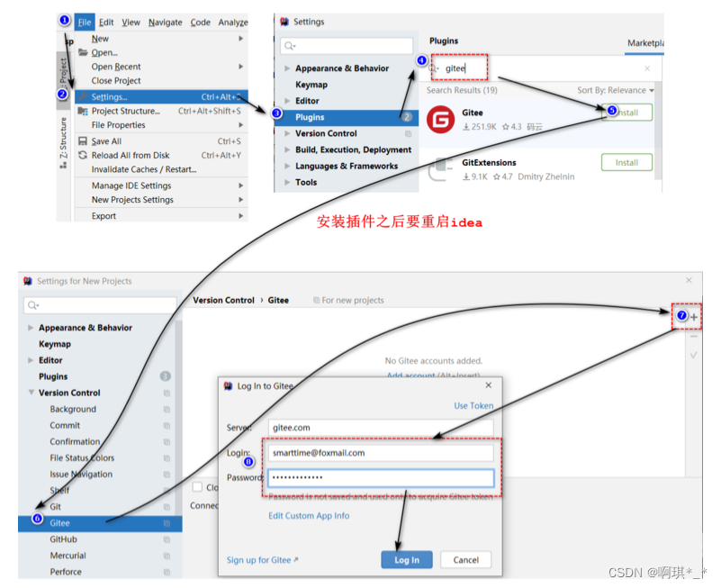721x588 pixels.
Task: Expand Languages & Frameworks node
Action: [x=287, y=166]
